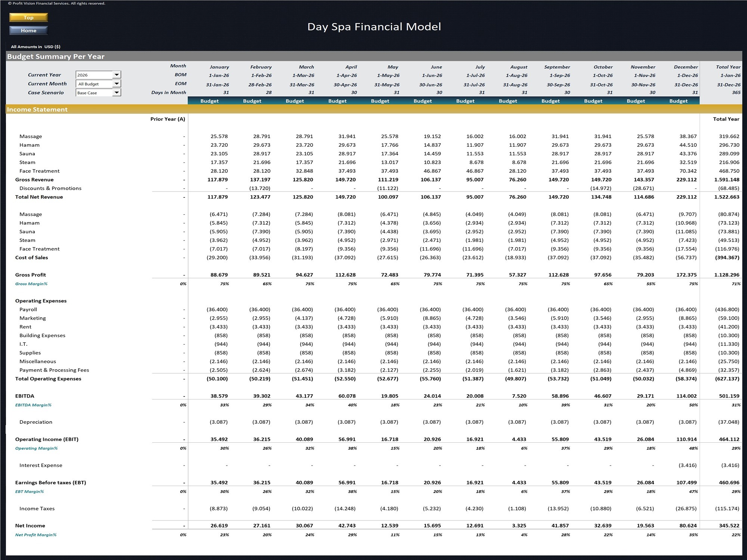
Task: Select the Discounts & Promotions row label
Action: pyautogui.click(x=50, y=188)
